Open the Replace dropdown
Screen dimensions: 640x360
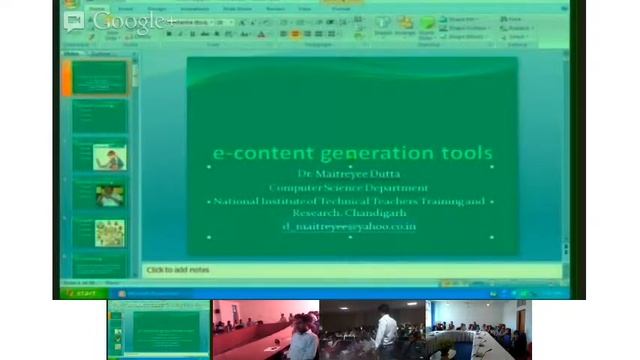coord(516,28)
